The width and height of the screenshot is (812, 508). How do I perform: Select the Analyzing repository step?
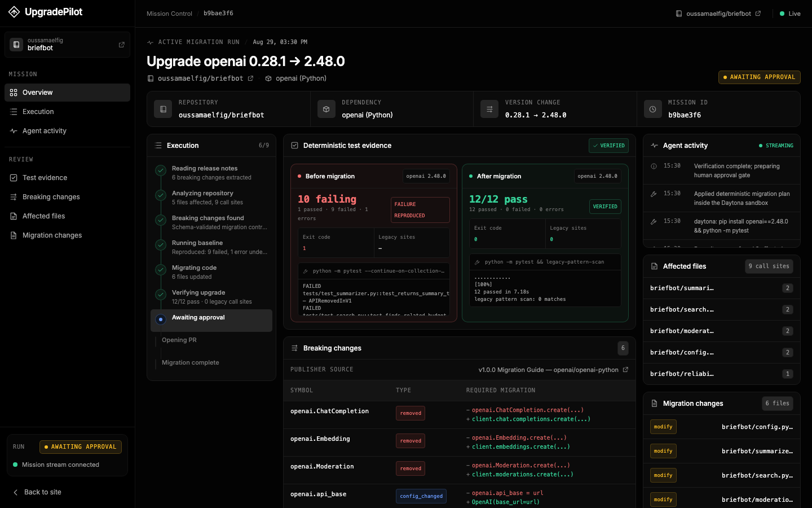click(211, 198)
